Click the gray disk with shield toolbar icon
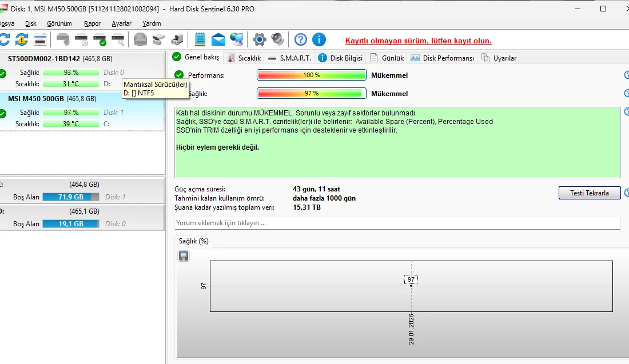 coord(63,39)
